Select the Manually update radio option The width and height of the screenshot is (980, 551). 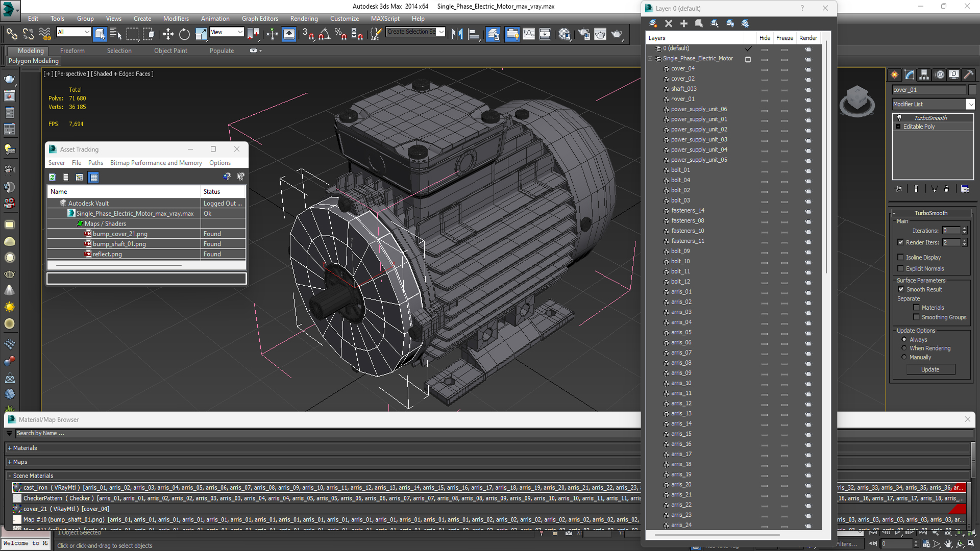coord(904,357)
